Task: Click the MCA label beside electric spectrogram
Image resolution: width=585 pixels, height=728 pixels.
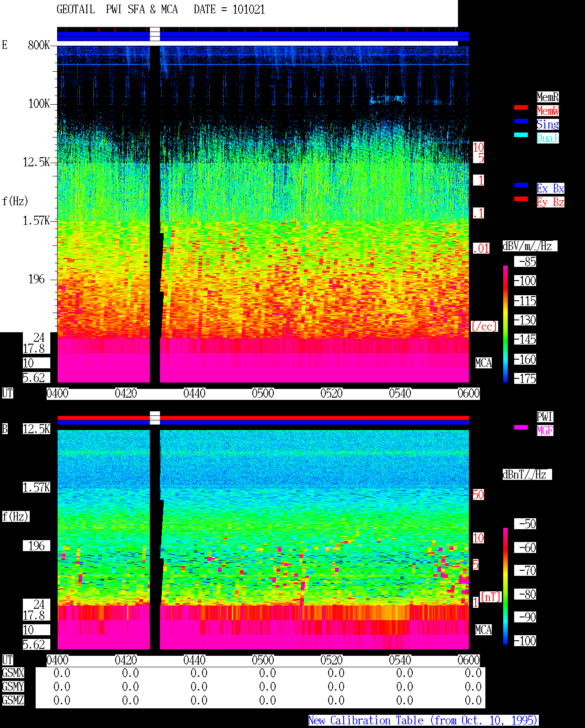Action: click(x=484, y=363)
